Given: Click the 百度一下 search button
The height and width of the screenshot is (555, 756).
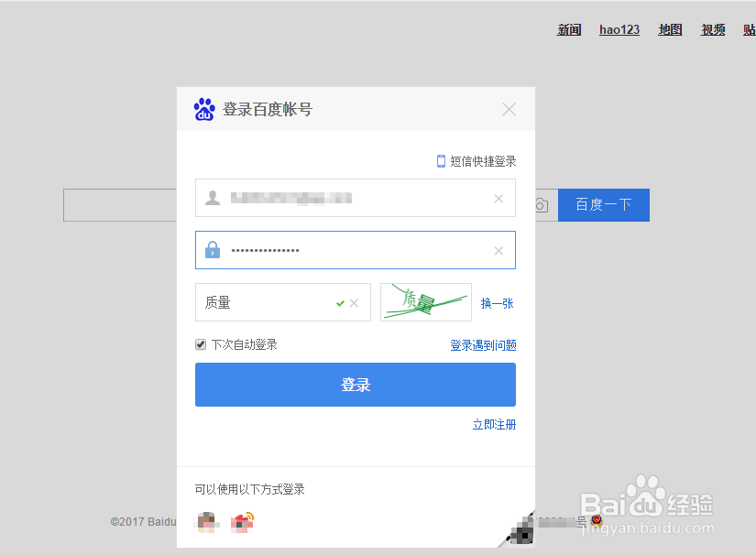Looking at the screenshot, I should coord(604,205).
